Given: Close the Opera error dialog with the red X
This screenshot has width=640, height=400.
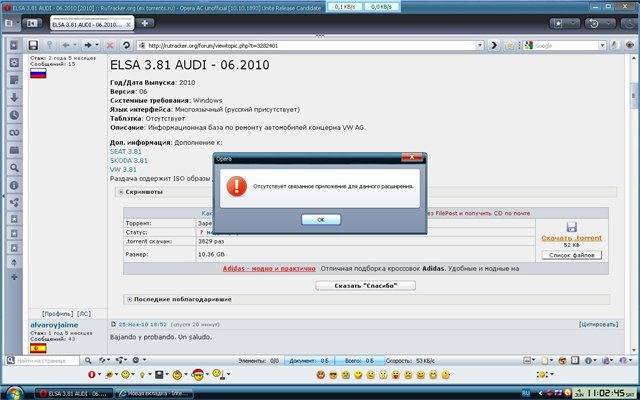Looking at the screenshot, I should click(x=412, y=157).
